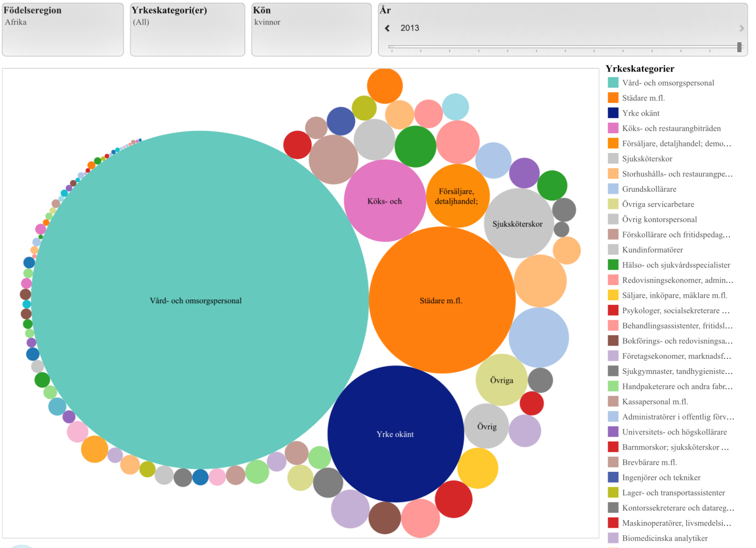Go to previous year with left arrow
756x548 pixels.
point(387,28)
